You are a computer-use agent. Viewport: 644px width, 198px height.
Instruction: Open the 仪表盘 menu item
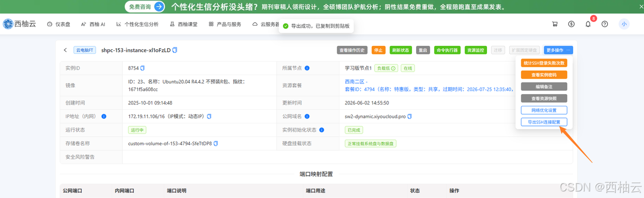(x=58, y=24)
